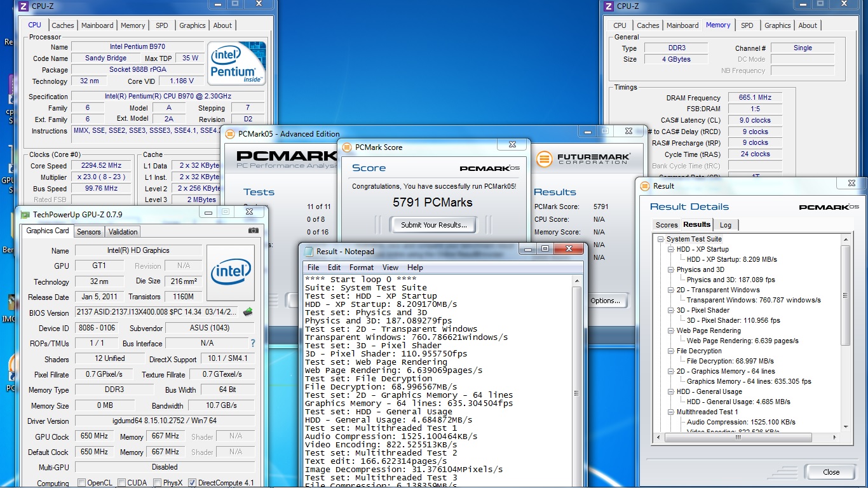
Task: Click Close button in Result window
Action: pyautogui.click(x=831, y=472)
